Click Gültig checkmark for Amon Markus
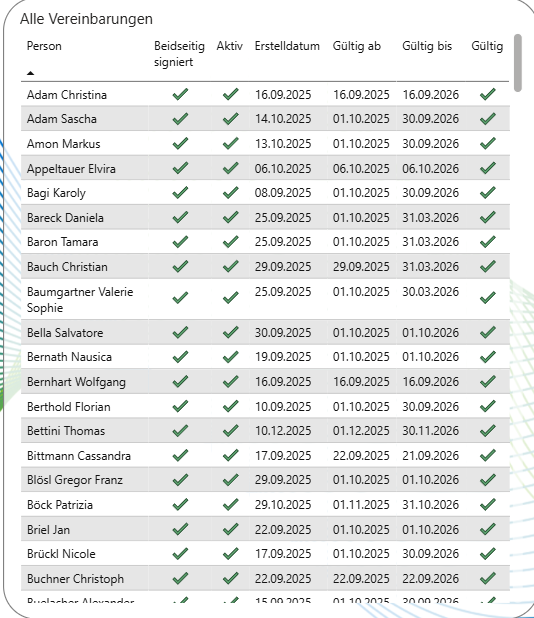Viewport: 534px width, 618px height. click(487, 143)
